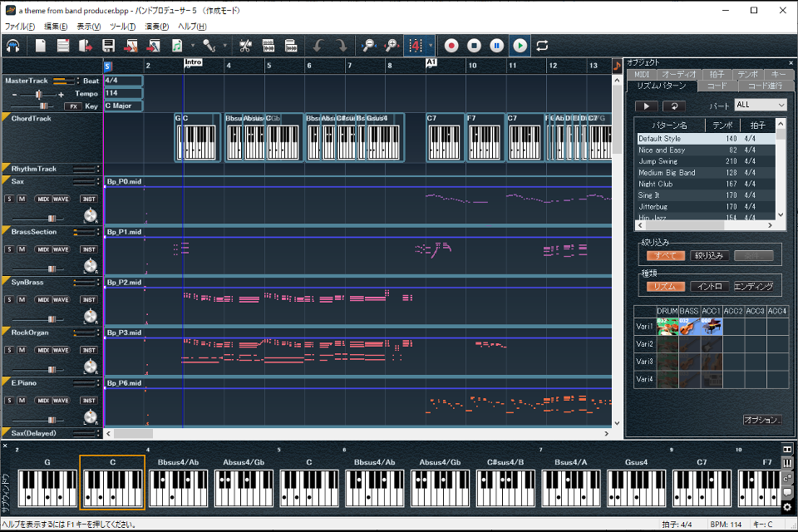The height and width of the screenshot is (532, 798).
Task: Select the イントロ pattern type button
Action: point(709,286)
